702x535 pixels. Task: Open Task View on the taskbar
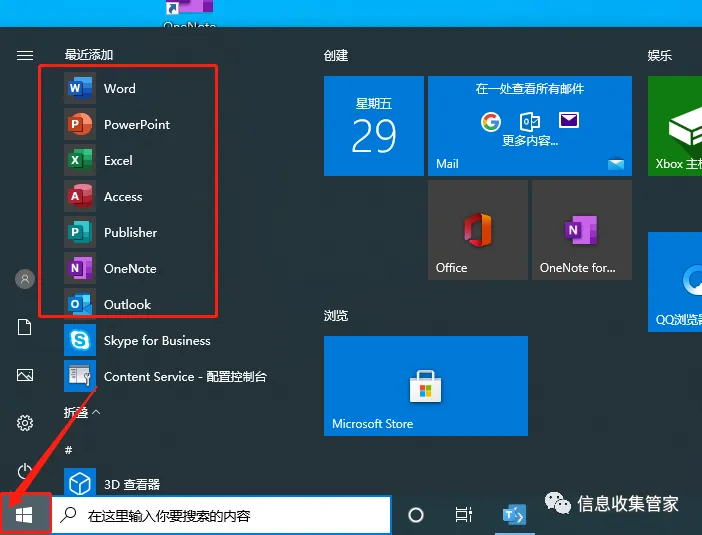[x=463, y=515]
